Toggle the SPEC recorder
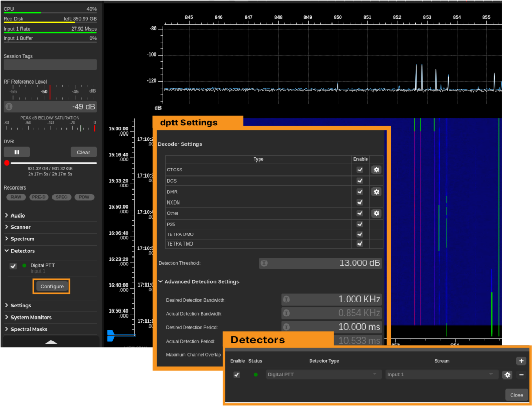 (62, 197)
